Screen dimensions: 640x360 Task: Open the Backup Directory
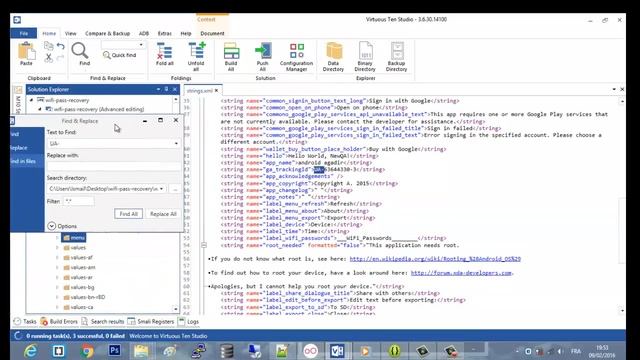coord(397,57)
